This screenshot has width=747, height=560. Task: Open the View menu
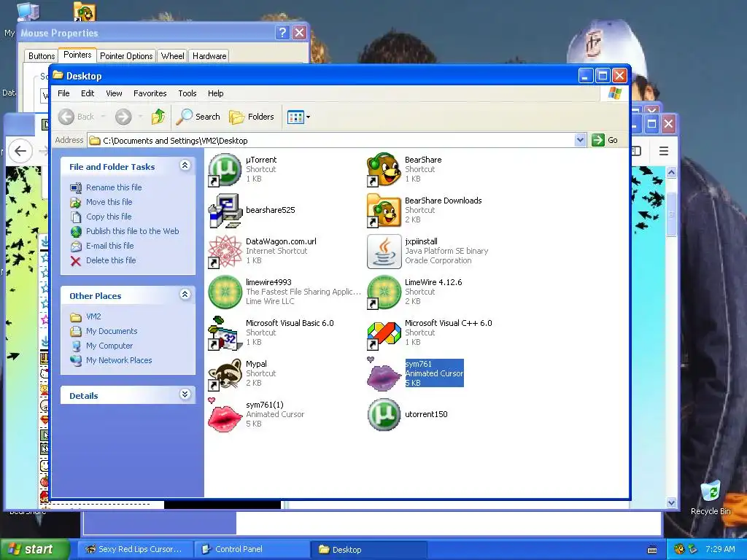(114, 93)
